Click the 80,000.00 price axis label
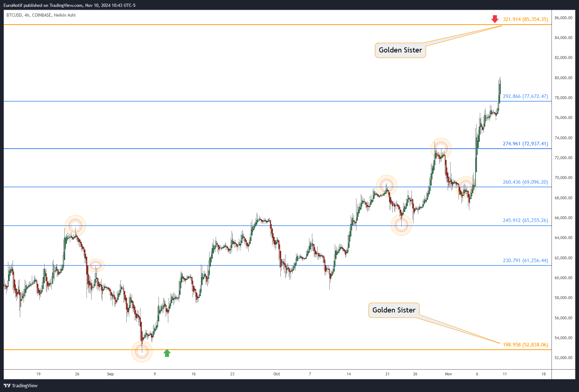This screenshot has height=392, width=579. (x=563, y=78)
